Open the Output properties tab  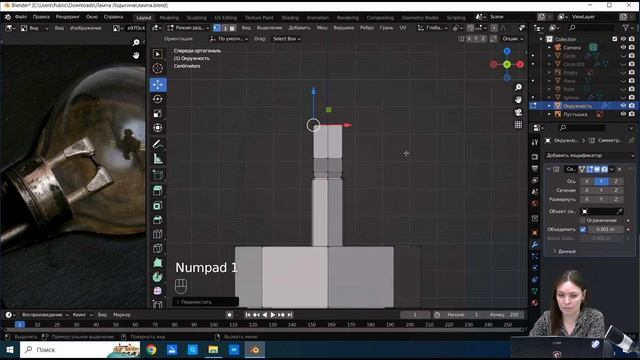(535, 168)
